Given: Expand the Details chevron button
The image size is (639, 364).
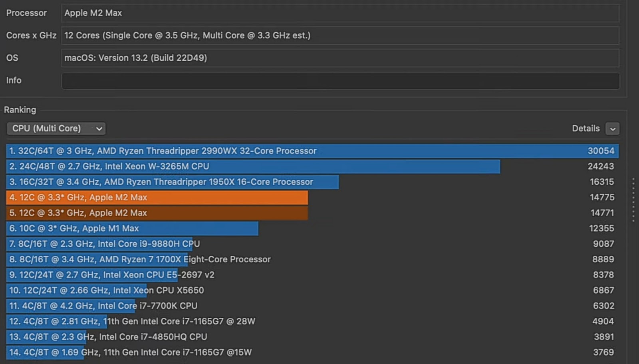Looking at the screenshot, I should tap(613, 129).
